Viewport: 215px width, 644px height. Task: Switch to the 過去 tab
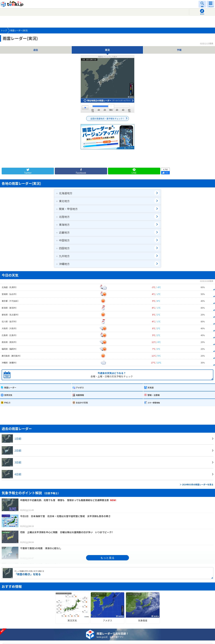tap(35, 50)
